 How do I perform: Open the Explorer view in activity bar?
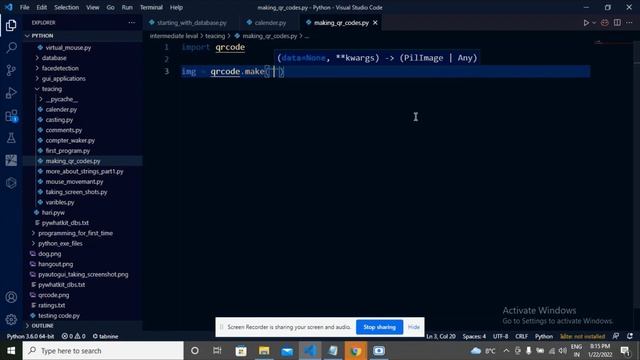tap(11, 25)
